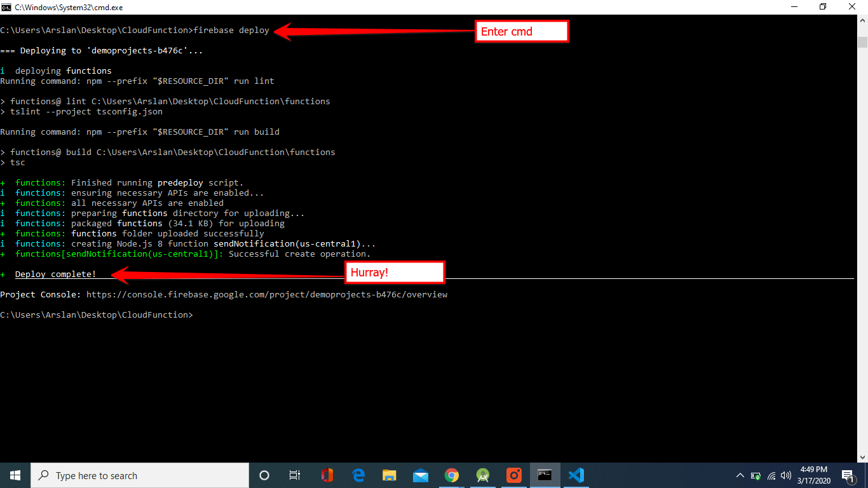Open the Windows Start menu
The width and height of the screenshot is (868, 488).
tap(15, 475)
